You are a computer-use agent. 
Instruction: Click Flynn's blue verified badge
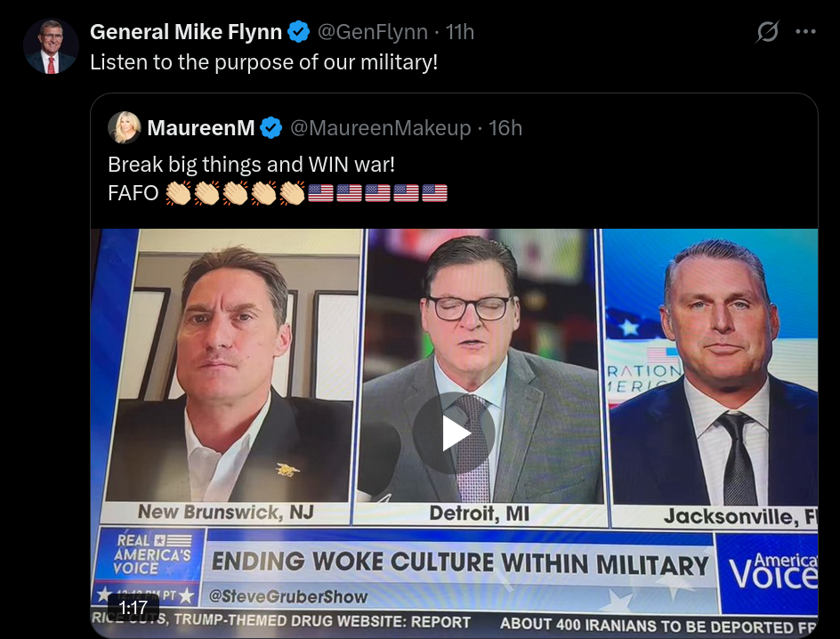[299, 33]
